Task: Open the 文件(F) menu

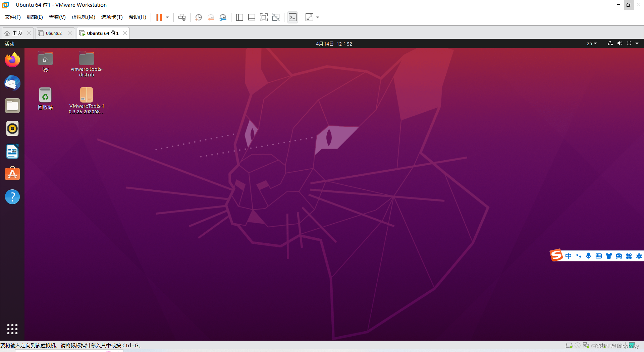Action: click(13, 17)
